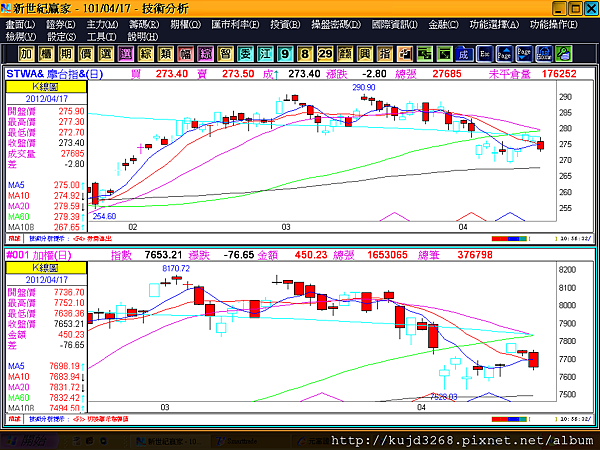
Task: Click the Windows 開始 Start button
Action: pos(28,441)
